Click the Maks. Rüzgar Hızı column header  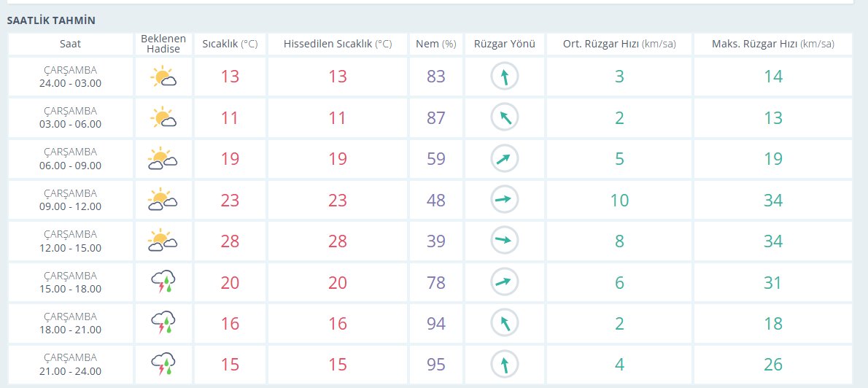(772, 44)
